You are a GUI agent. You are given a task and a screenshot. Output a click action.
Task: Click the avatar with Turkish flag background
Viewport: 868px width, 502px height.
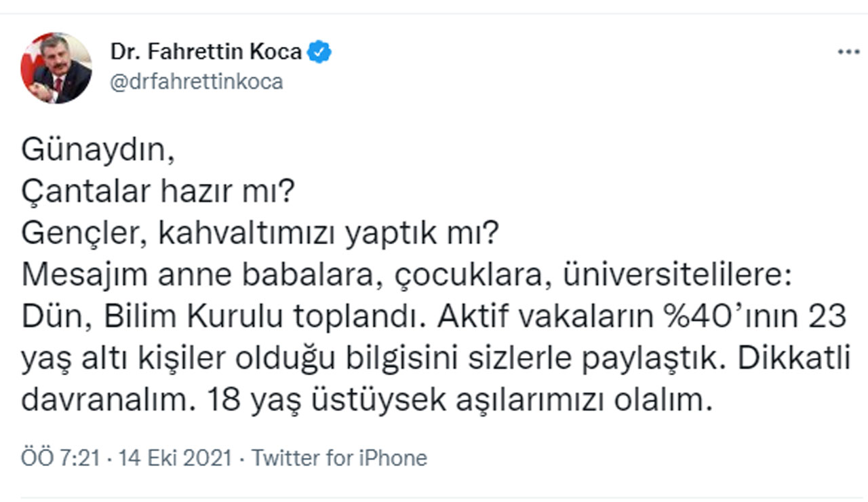[58, 66]
